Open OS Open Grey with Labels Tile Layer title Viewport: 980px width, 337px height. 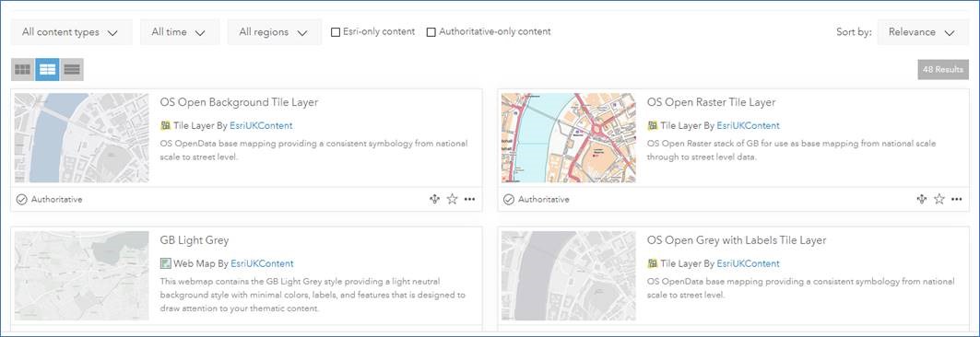pyautogui.click(x=737, y=240)
